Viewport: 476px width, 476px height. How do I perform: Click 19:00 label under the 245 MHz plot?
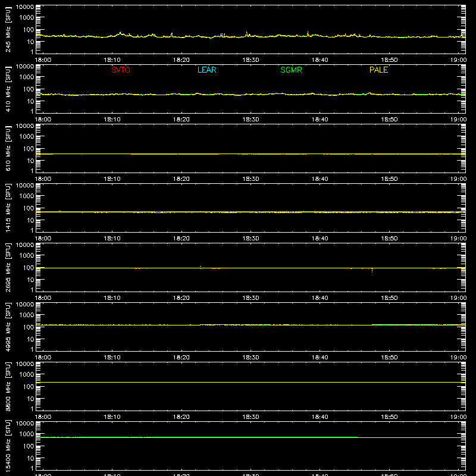click(x=458, y=60)
